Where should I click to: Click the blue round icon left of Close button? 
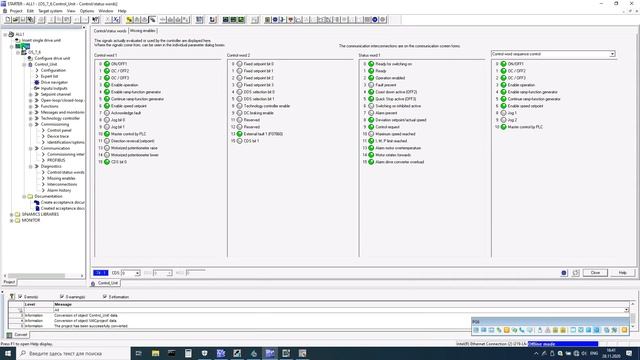pos(564,273)
